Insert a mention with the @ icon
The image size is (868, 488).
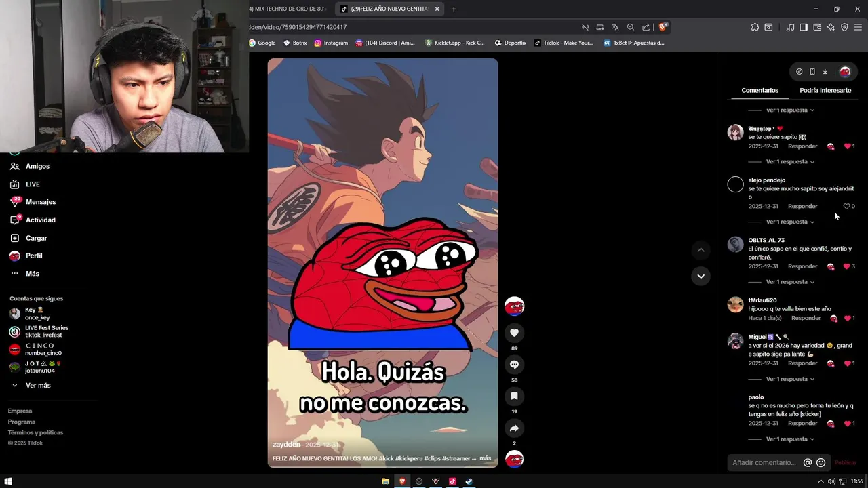[808, 462]
